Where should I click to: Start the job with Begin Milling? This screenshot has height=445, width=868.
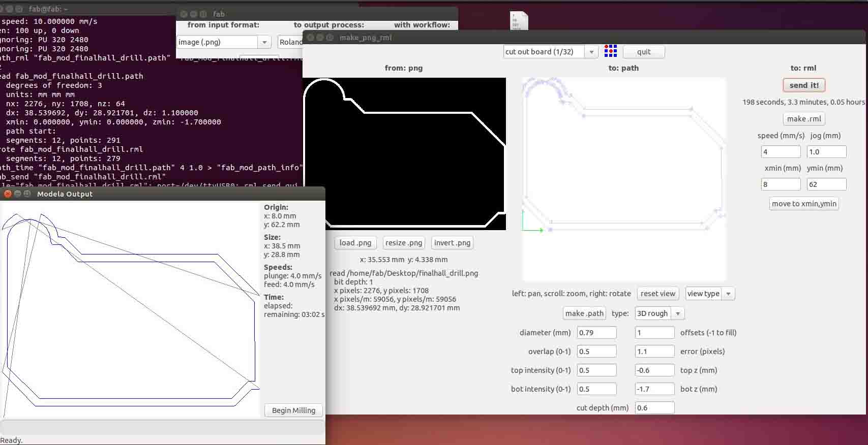pos(293,410)
